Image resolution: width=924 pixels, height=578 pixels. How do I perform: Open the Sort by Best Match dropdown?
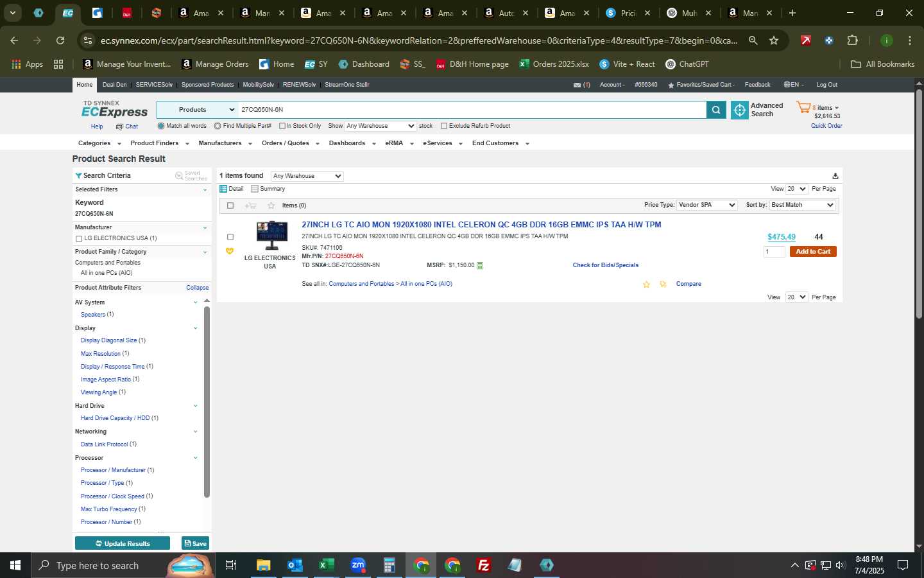tap(802, 205)
